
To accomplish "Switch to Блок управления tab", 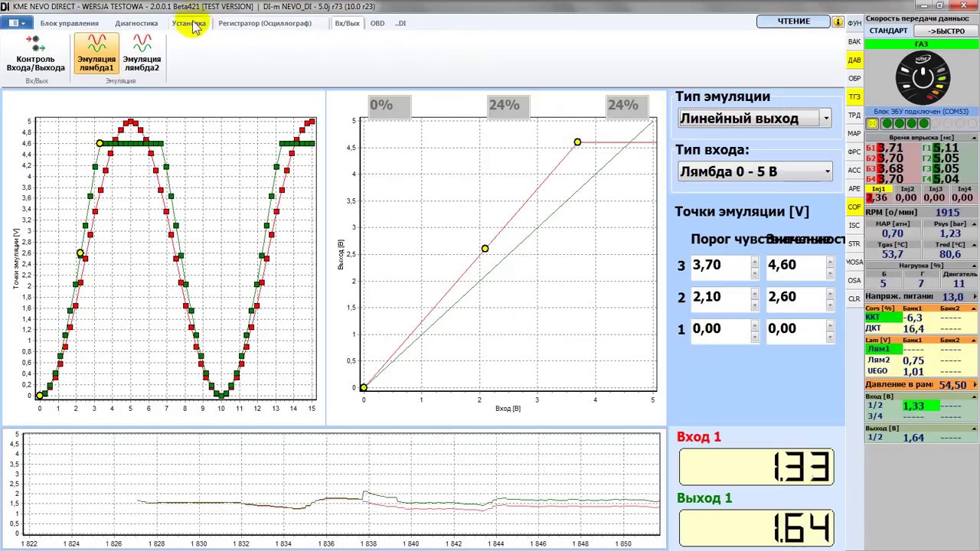I will pyautogui.click(x=69, y=23).
